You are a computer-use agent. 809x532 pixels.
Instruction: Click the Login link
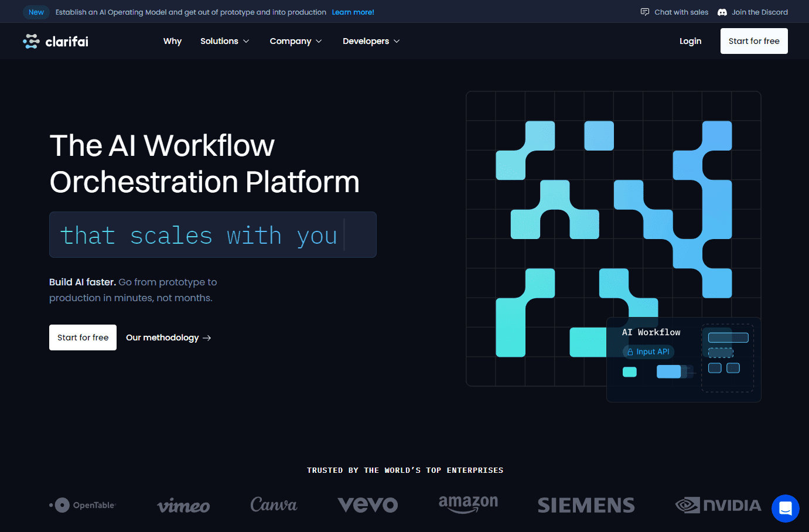click(690, 41)
